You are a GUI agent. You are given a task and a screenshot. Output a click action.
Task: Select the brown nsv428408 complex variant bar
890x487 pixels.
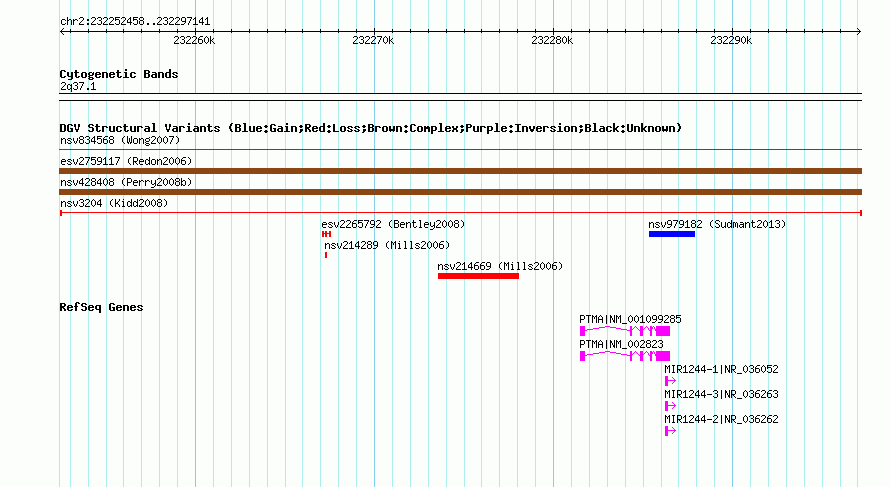(460, 192)
